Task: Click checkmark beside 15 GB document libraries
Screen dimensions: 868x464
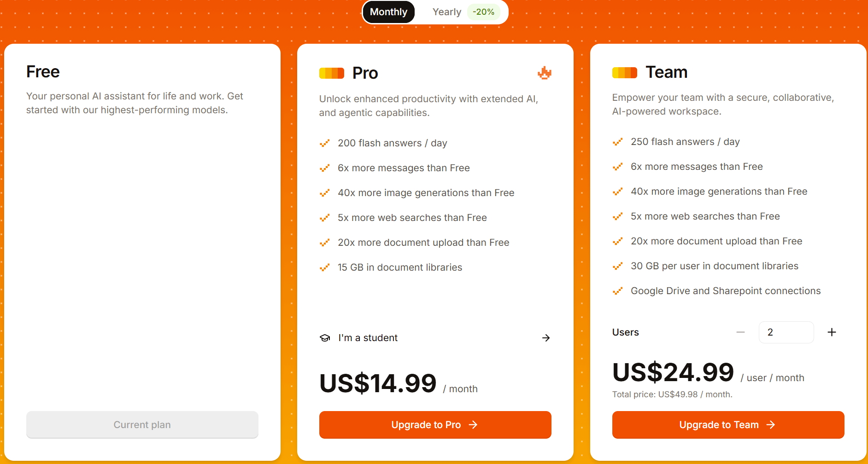Action: pyautogui.click(x=325, y=267)
